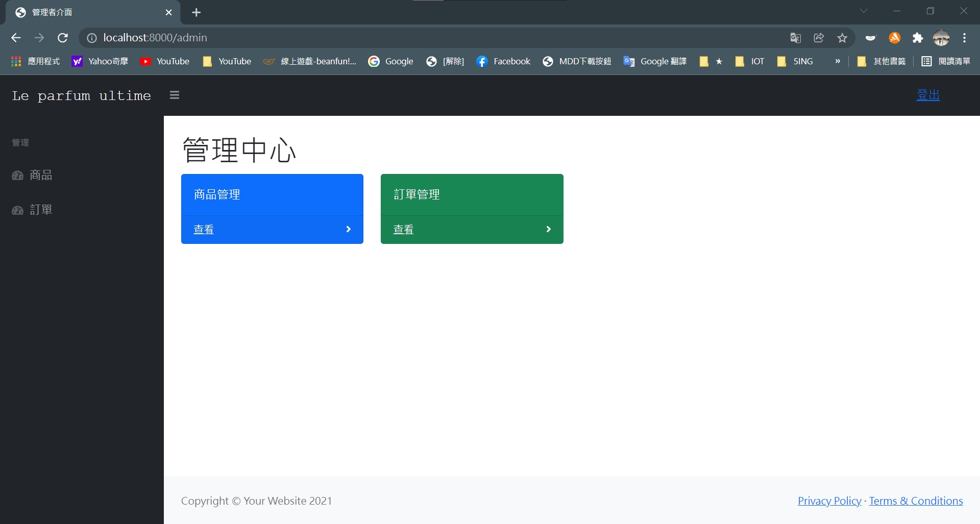Open the ★ bookmark folder
This screenshot has width=980, height=524.
pos(711,61)
